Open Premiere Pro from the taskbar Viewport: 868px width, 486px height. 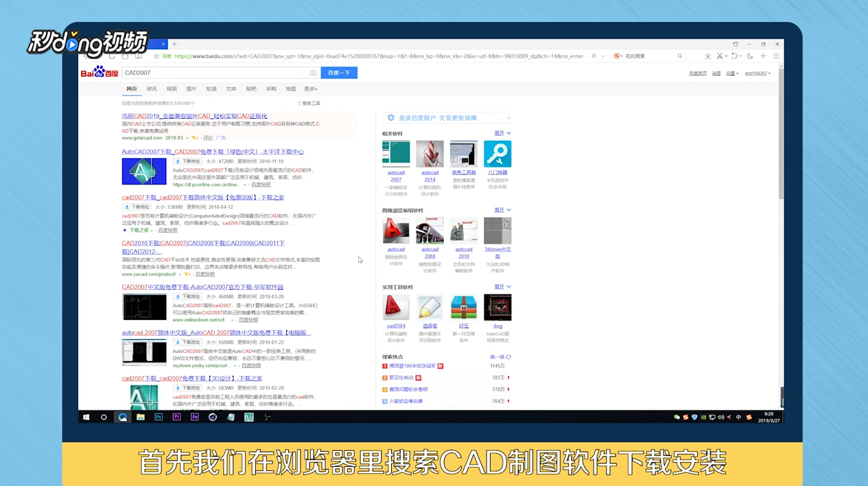tap(176, 417)
